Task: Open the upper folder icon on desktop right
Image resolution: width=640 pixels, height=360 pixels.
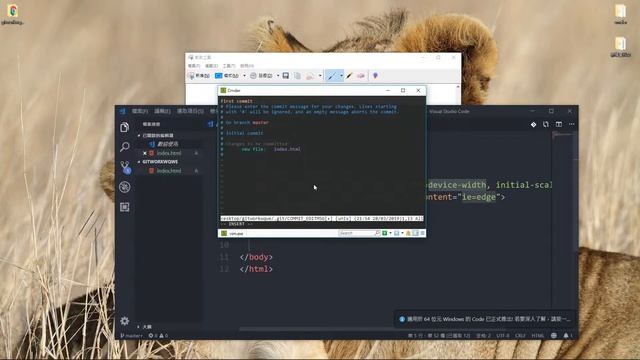Action: pos(620,14)
